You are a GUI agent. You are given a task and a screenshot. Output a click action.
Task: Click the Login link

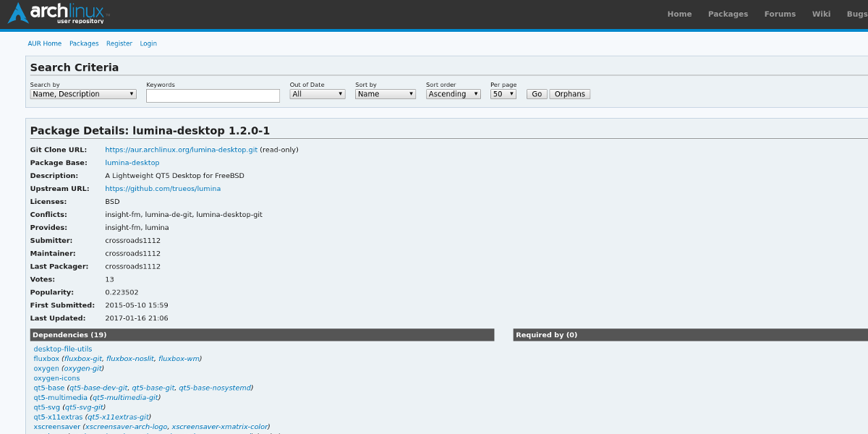click(x=148, y=43)
